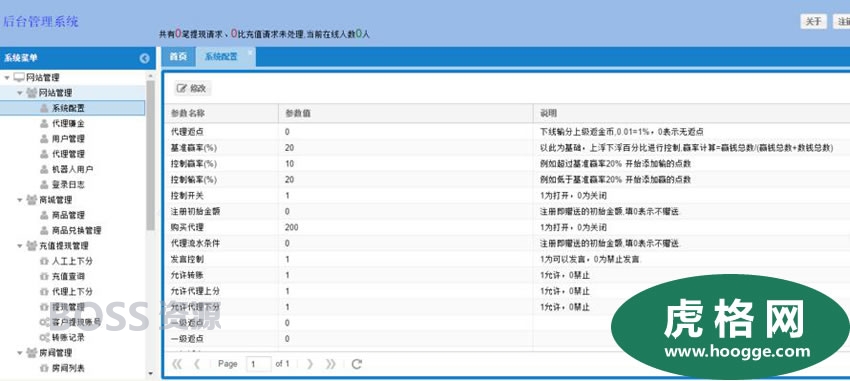850x381 pixels.
Task: Go to the first page of the table
Action: (177, 364)
